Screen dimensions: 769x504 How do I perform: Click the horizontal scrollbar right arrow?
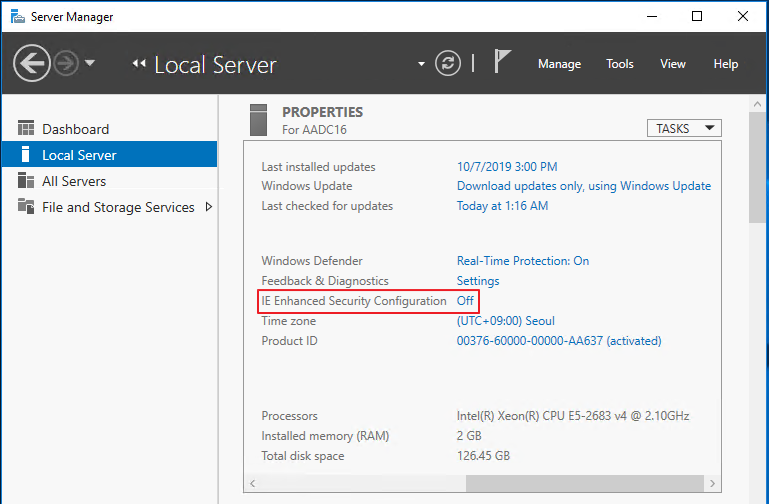tap(712, 483)
